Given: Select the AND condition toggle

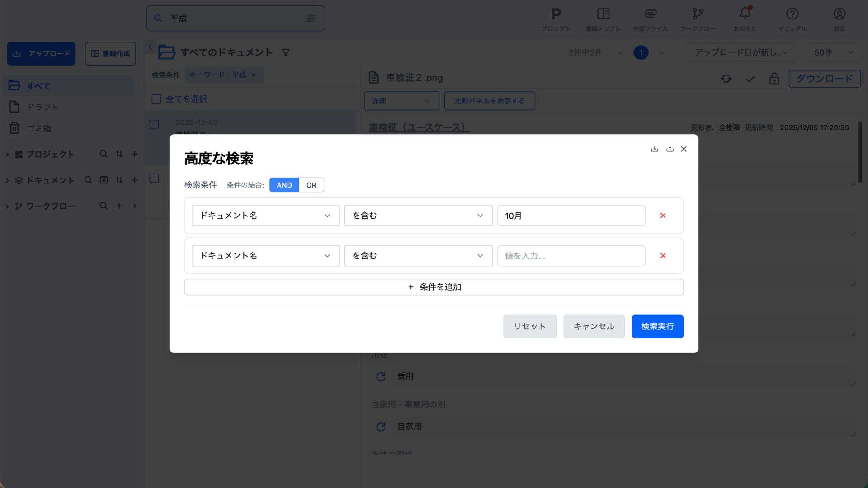Looking at the screenshot, I should pos(284,185).
